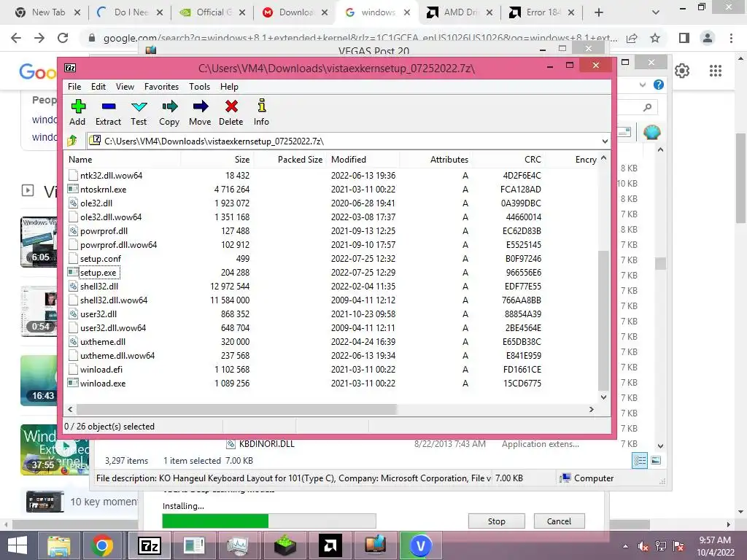Click the Copy toolbar icon in 7-Zip
Image resolution: width=747 pixels, height=560 pixels.
169,112
